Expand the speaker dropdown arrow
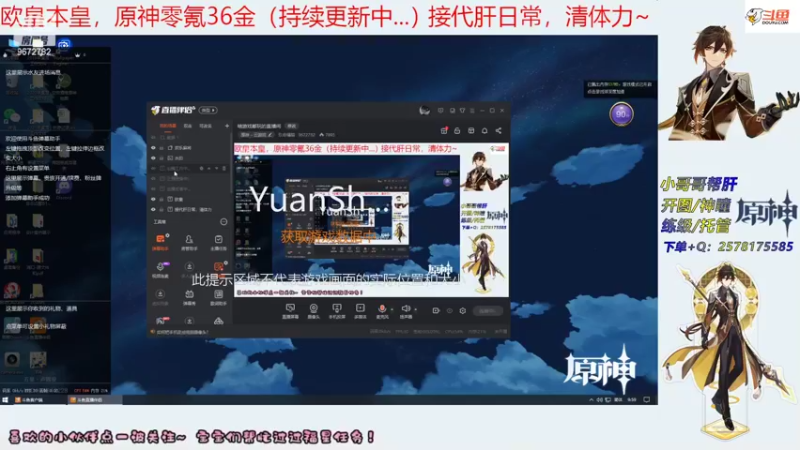 [416, 309]
